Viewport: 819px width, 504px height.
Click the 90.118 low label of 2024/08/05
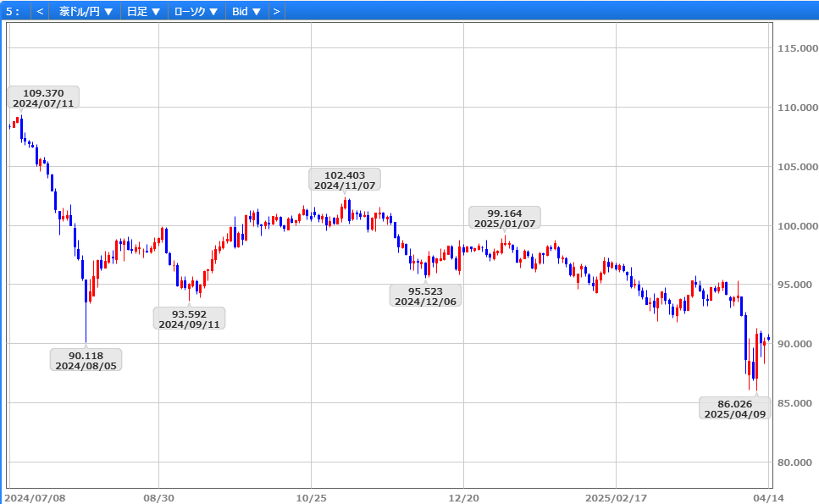click(x=86, y=360)
